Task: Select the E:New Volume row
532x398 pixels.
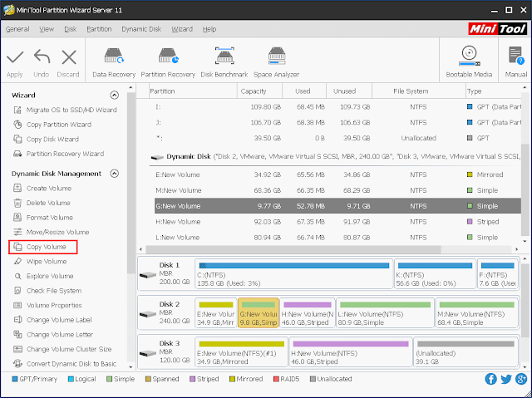Action: (337, 174)
